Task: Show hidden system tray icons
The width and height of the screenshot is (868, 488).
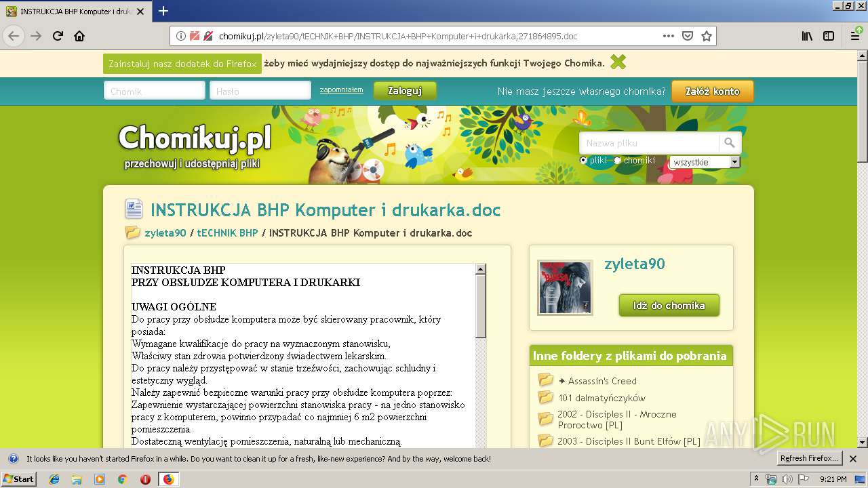Action: pyautogui.click(x=756, y=479)
